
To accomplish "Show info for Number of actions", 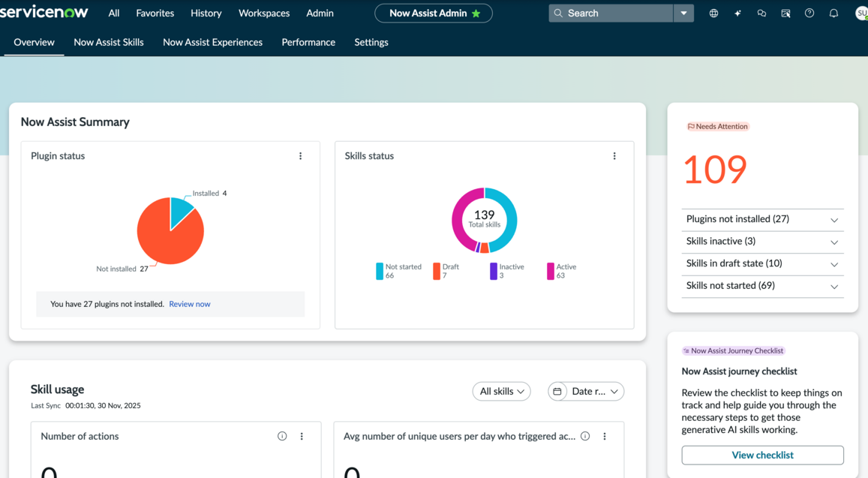I will 282,437.
